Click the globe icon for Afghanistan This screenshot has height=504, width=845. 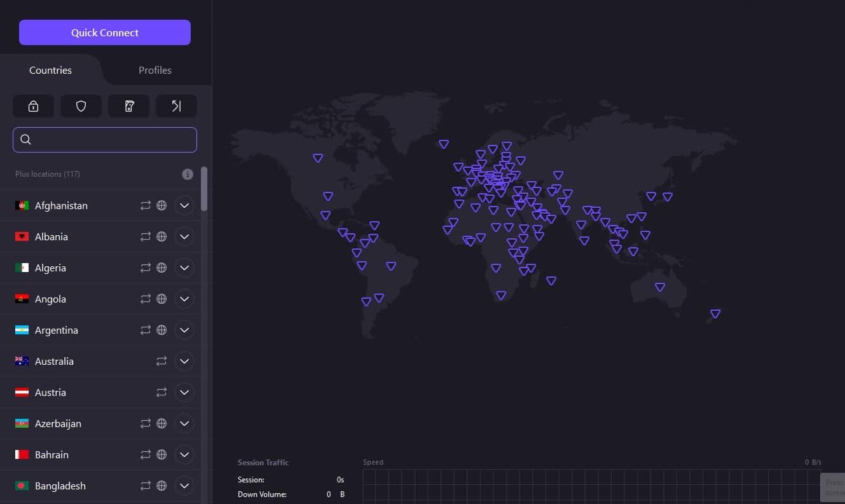coord(161,205)
